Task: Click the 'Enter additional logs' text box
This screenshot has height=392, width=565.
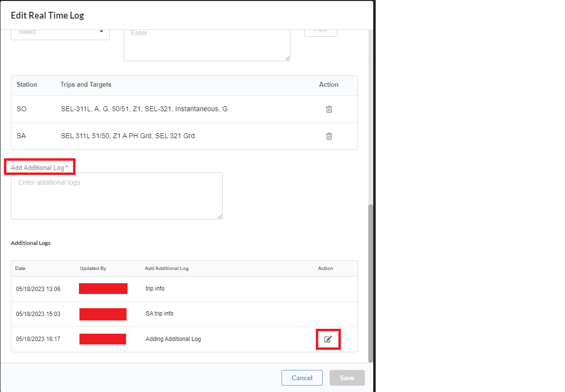Action: pos(117,196)
